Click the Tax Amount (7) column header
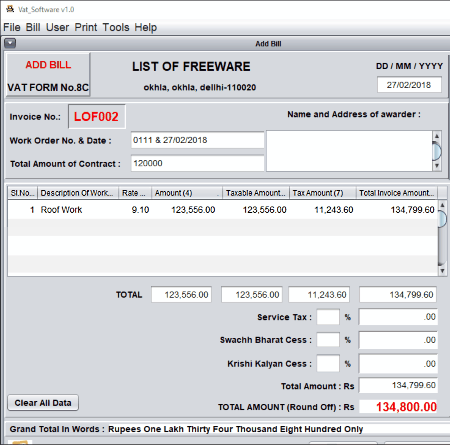Viewport: 450px width, 445px height. pos(323,193)
